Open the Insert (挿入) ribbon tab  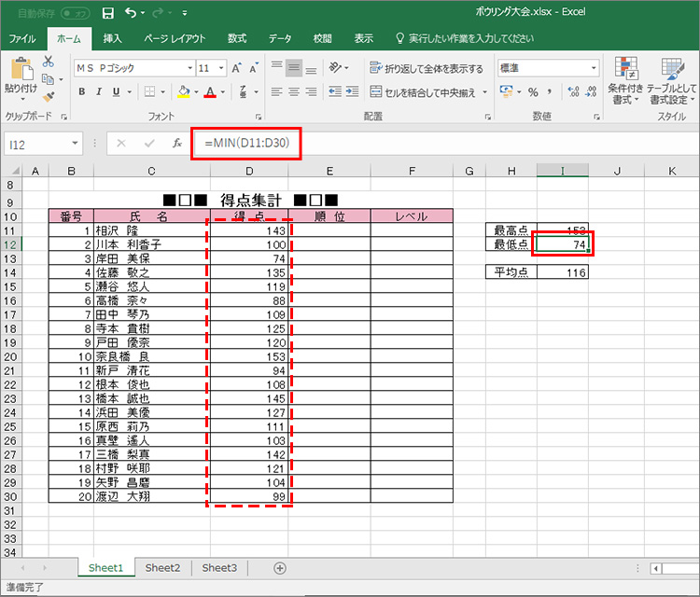click(112, 38)
